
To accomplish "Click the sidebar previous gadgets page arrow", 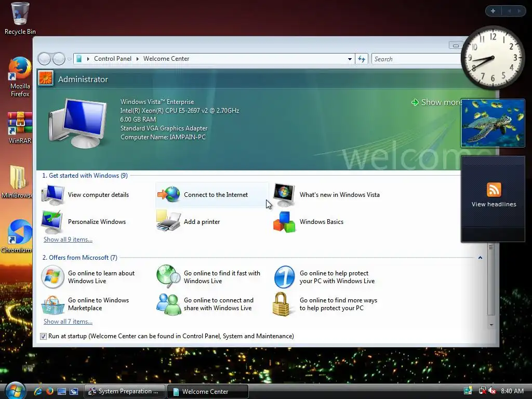I will (x=509, y=11).
